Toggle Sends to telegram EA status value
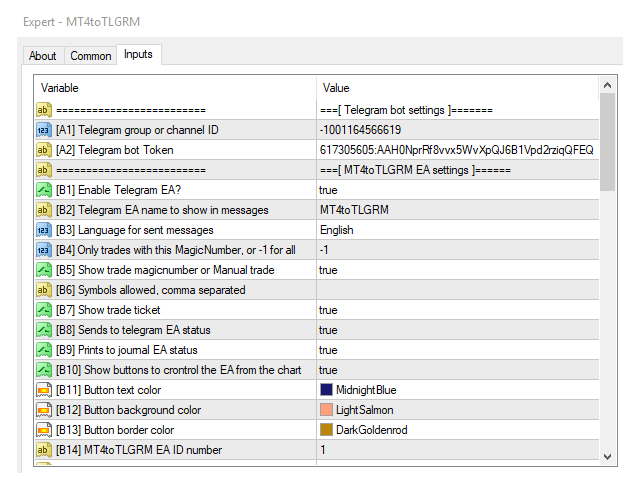The width and height of the screenshot is (640, 480). (x=328, y=330)
